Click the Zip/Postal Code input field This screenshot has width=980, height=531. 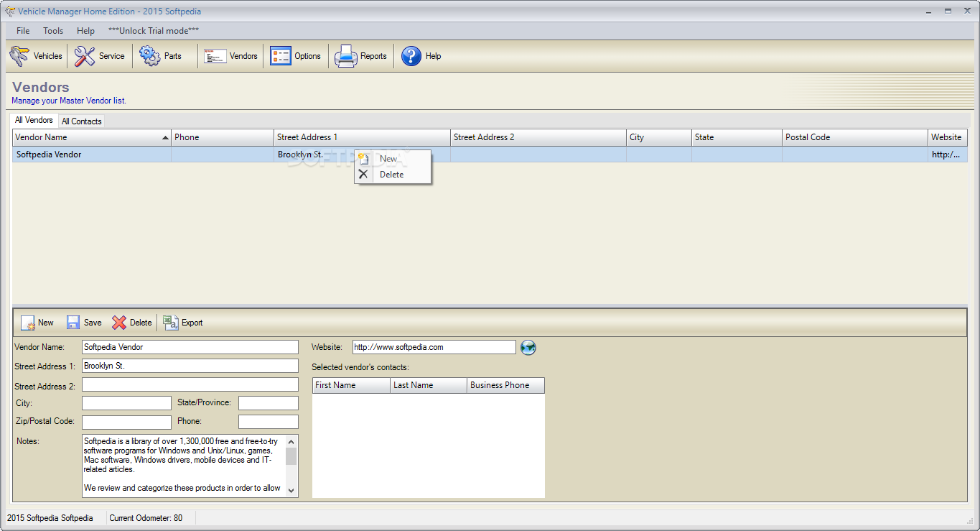click(x=126, y=422)
